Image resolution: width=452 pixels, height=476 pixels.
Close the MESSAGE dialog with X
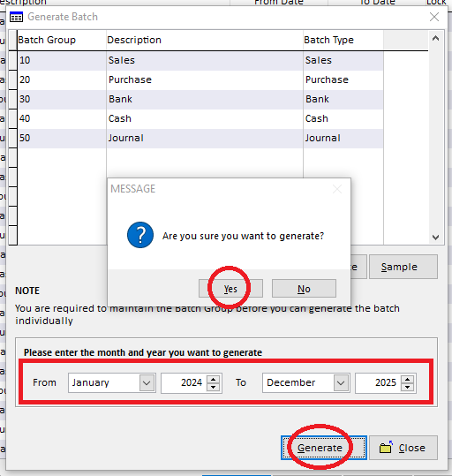pyautogui.click(x=337, y=189)
